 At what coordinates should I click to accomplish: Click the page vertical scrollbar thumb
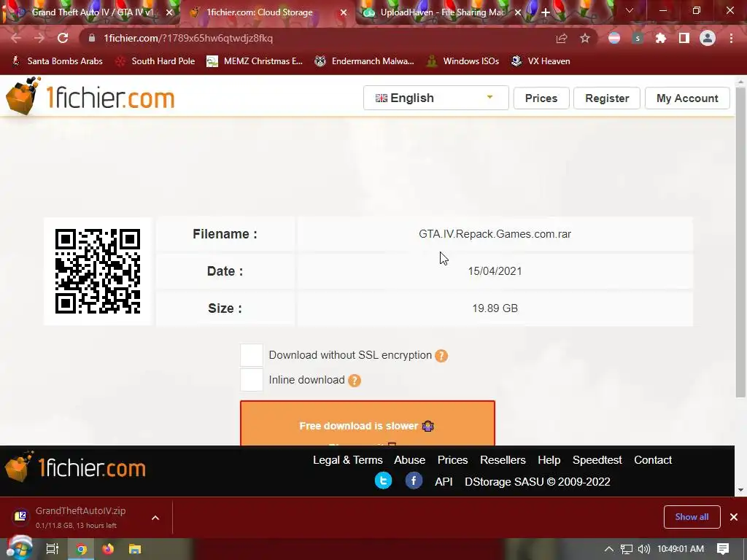pyautogui.click(x=740, y=242)
